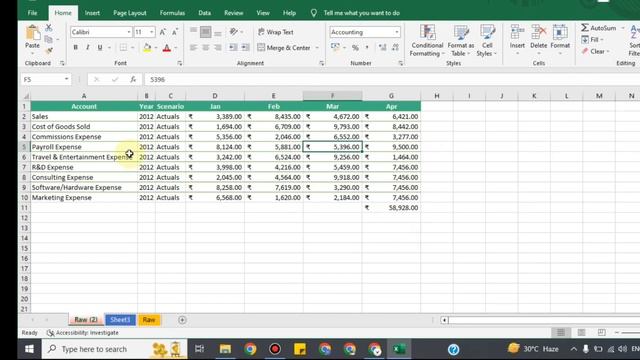Decrease font size with smaller A icon
This screenshot has width=640, height=360.
tap(175, 32)
